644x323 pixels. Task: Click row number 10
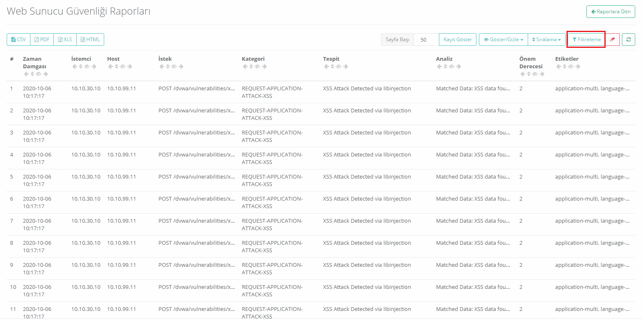click(x=13, y=287)
